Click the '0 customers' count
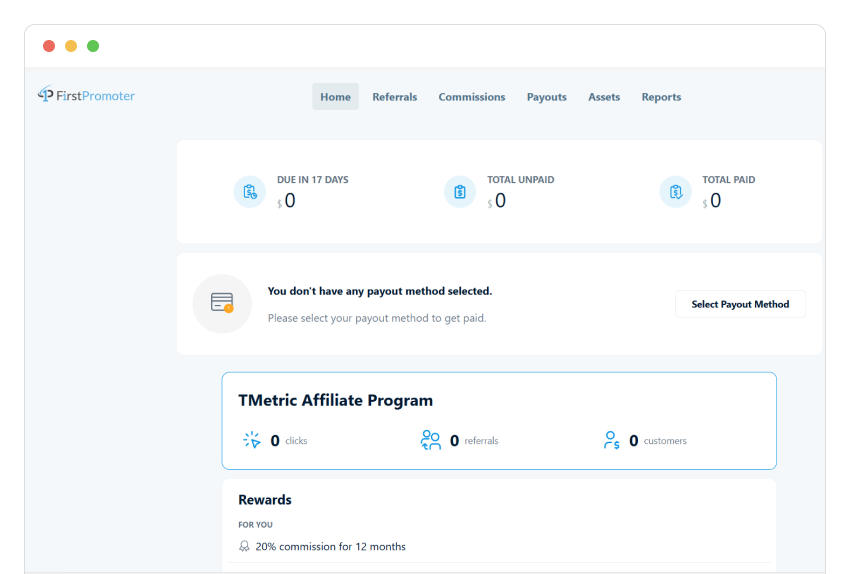850x574 pixels. [658, 441]
